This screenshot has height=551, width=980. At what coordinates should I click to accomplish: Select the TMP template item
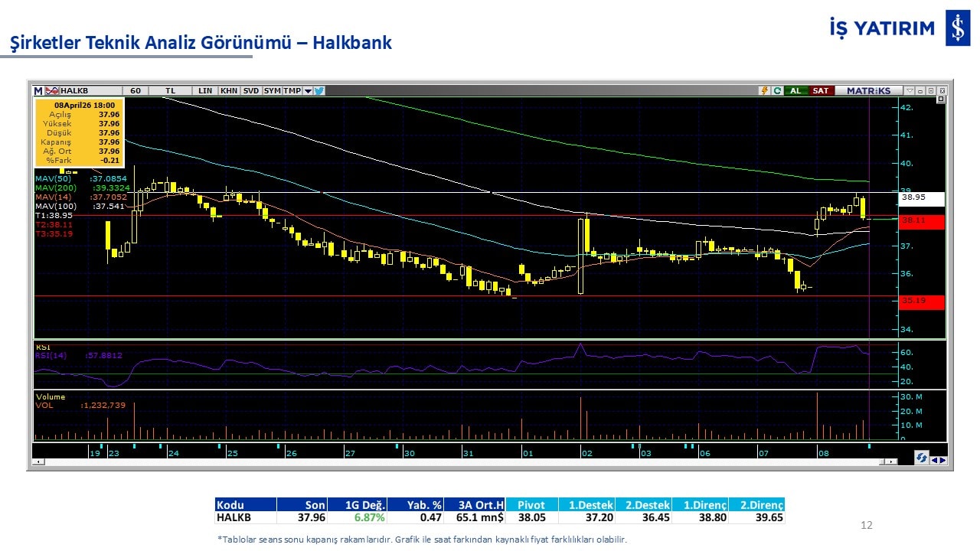tap(292, 90)
